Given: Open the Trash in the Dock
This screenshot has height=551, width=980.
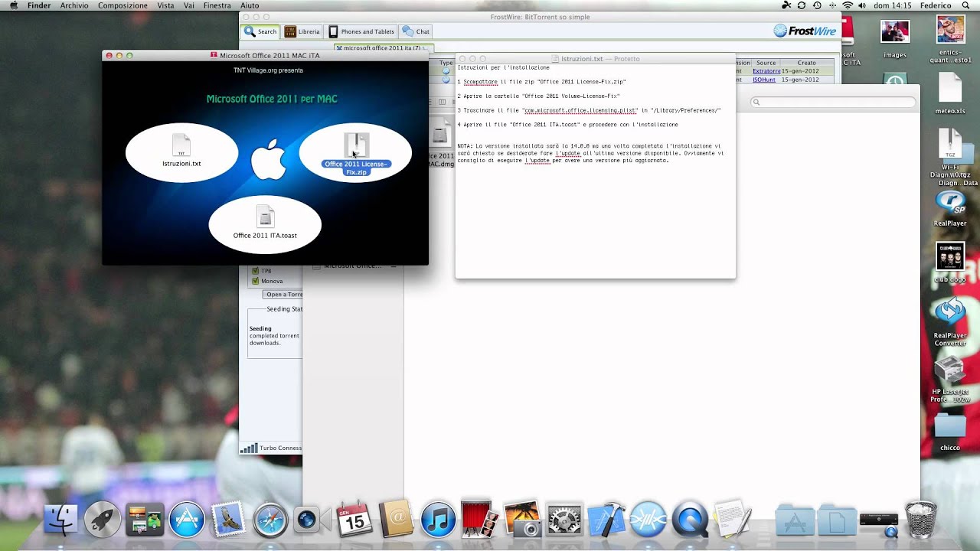Looking at the screenshot, I should pos(920,520).
